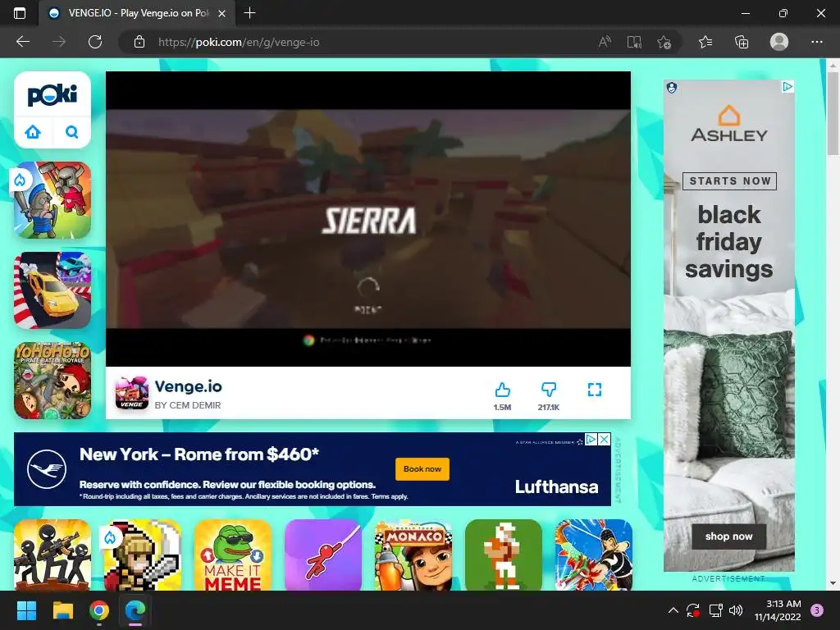The image size is (840, 630).
Task: Click Microsoft Edge taskbar icon
Action: coord(135,610)
